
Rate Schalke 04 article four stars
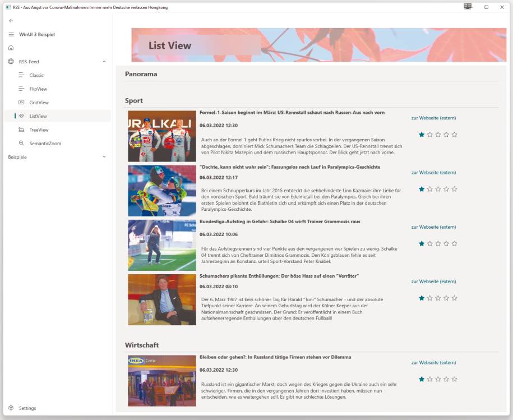click(446, 244)
